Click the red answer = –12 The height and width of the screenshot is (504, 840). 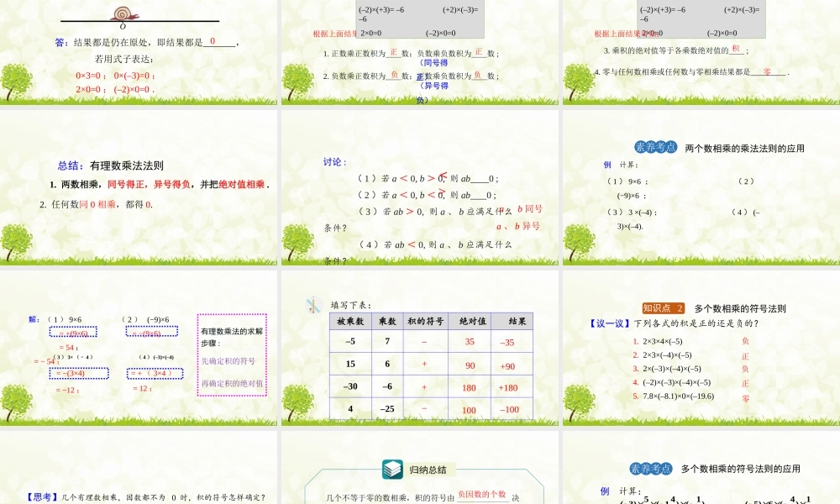[67, 391]
